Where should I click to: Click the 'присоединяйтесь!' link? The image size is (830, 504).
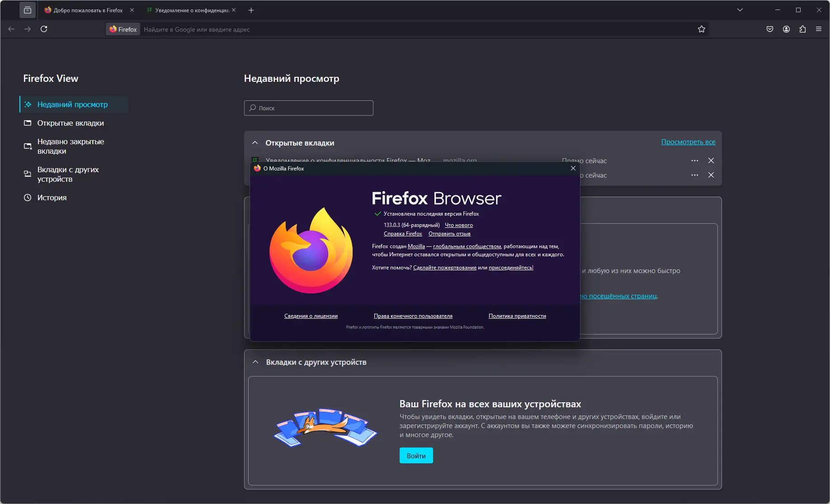point(511,268)
